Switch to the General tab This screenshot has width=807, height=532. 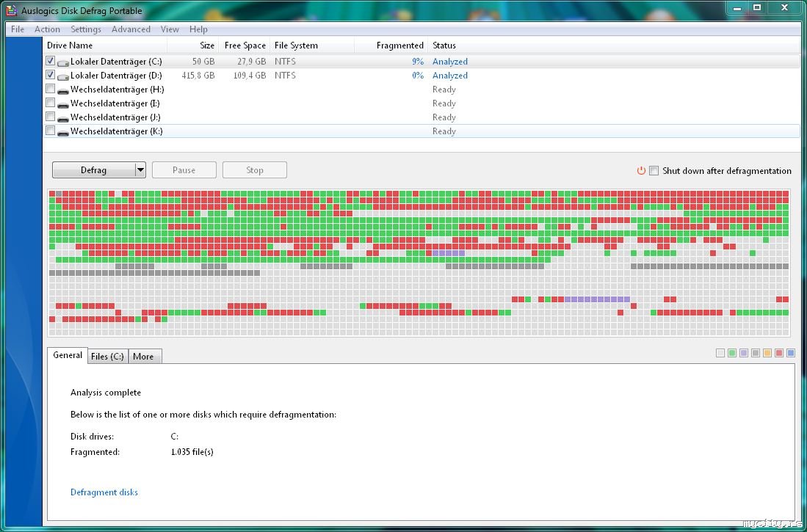[x=68, y=355]
